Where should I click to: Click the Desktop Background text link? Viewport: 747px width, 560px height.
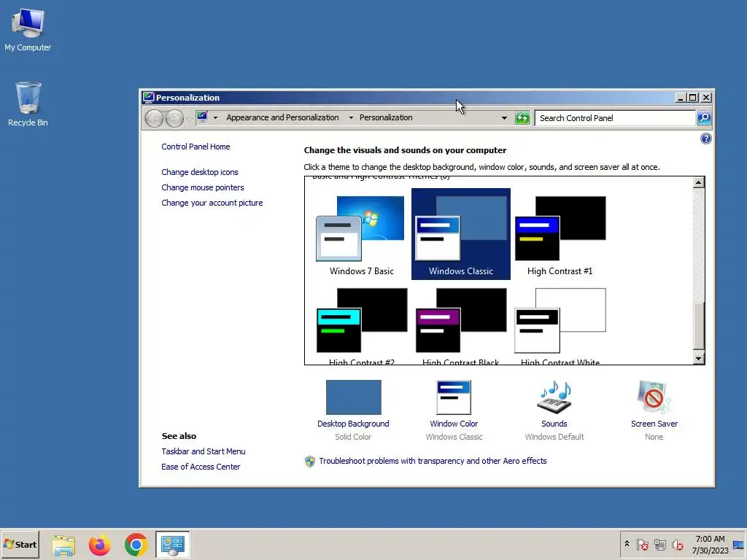tap(353, 424)
